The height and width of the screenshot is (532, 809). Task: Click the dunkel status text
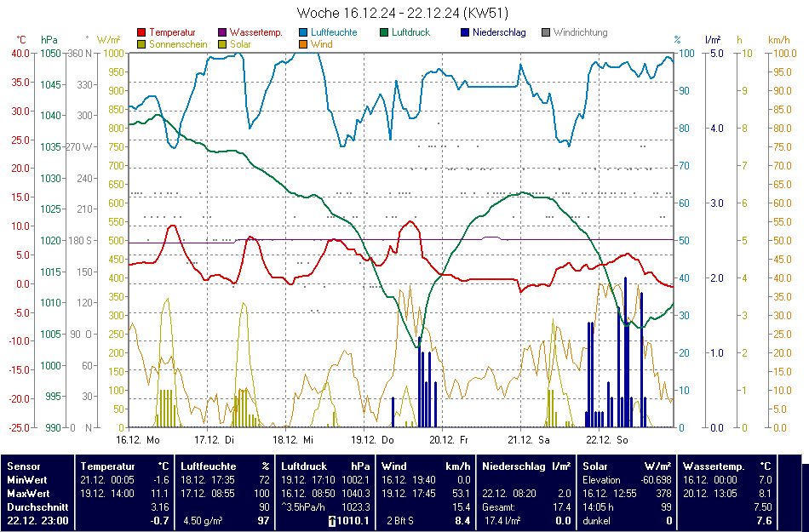coord(596,521)
